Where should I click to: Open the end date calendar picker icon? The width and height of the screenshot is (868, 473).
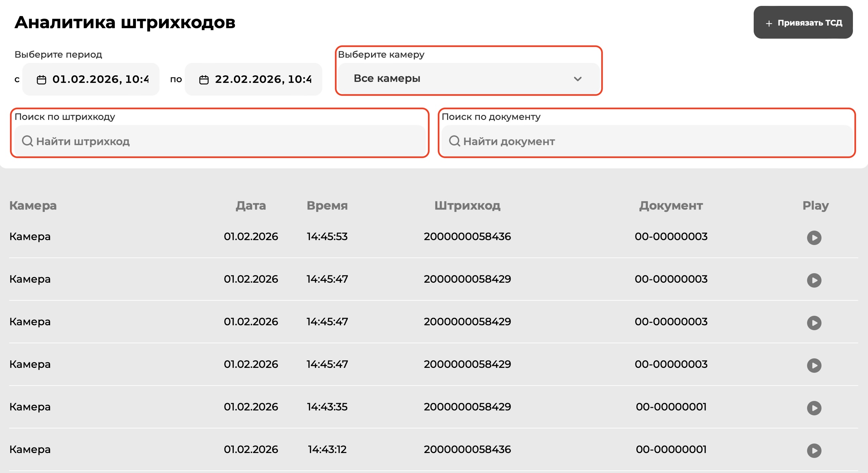click(x=203, y=80)
